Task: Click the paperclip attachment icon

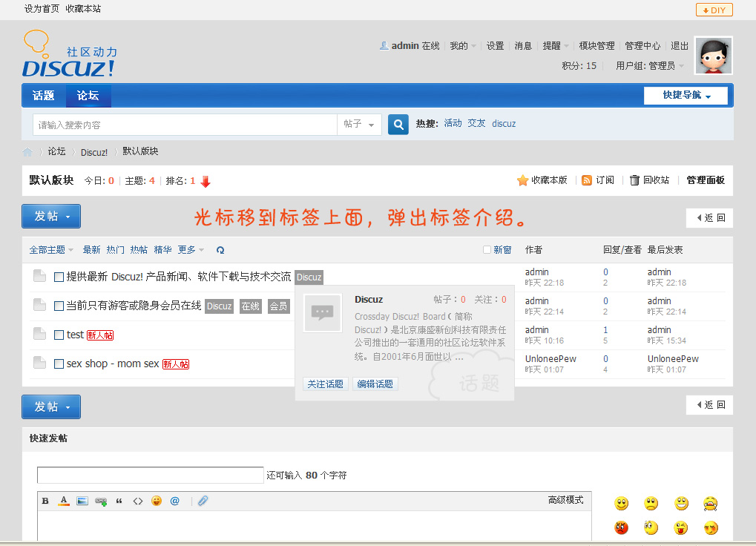Action: pos(203,501)
